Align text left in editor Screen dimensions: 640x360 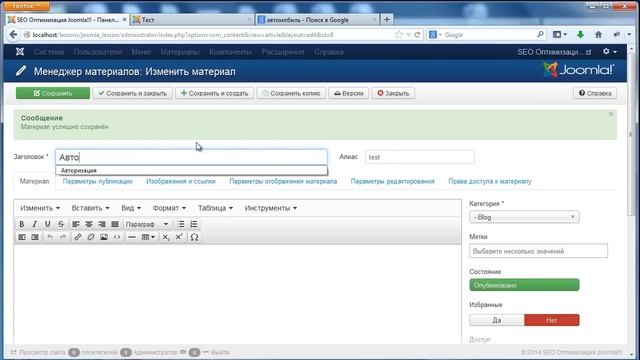[x=76, y=224]
